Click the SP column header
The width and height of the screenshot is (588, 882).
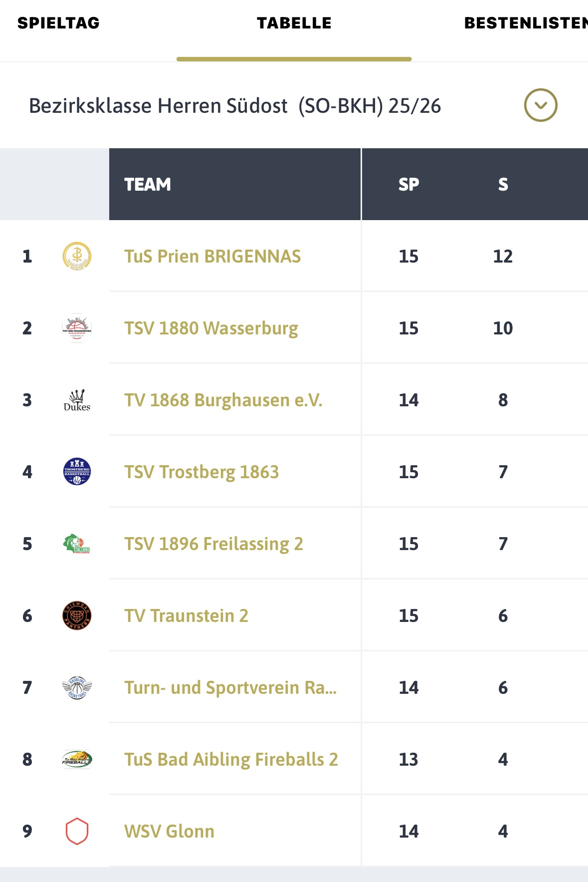408,184
